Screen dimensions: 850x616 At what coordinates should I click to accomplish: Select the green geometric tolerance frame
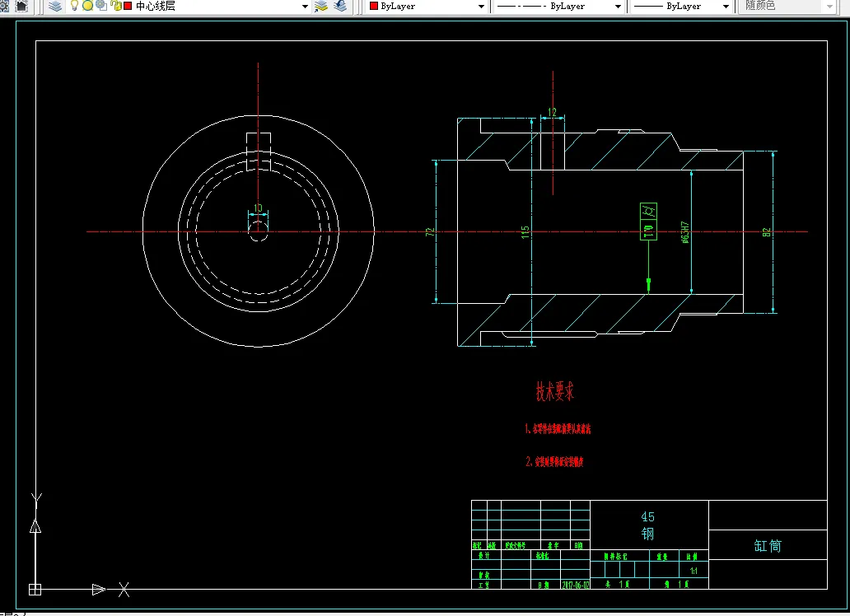(649, 222)
